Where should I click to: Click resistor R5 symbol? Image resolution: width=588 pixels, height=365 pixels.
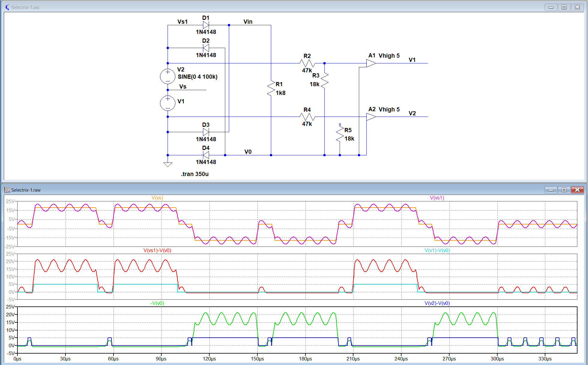340,134
